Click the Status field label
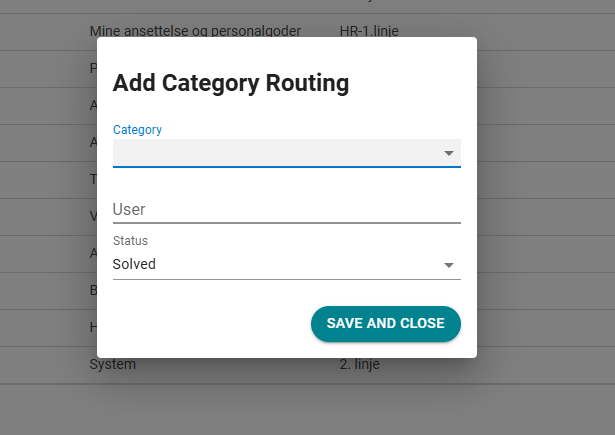 (129, 241)
